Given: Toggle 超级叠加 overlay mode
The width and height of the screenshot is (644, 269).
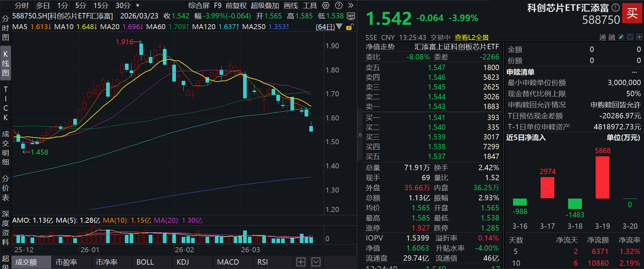Looking at the screenshot, I should click(x=265, y=5).
